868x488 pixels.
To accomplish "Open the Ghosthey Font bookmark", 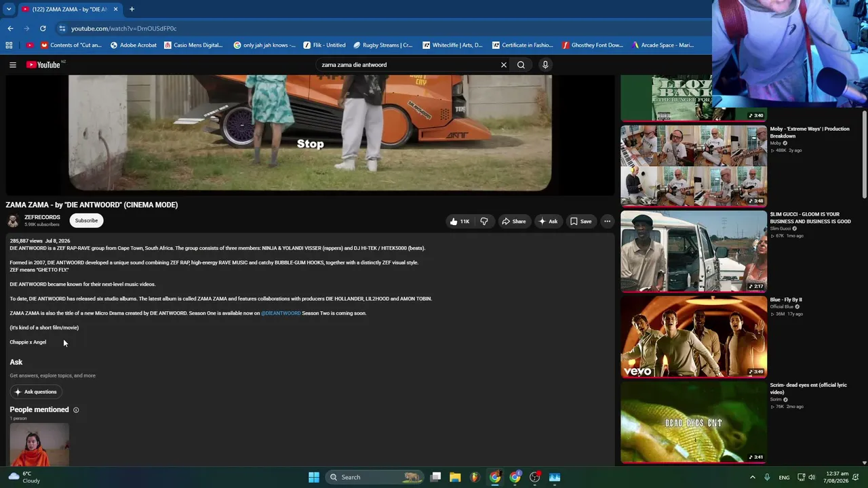I will click(x=593, y=45).
